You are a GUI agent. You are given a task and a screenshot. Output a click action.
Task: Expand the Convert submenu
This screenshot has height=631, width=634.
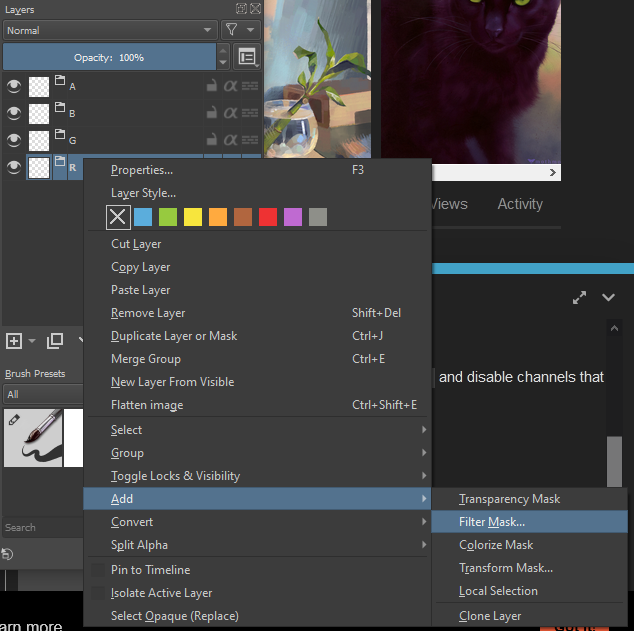point(258,522)
